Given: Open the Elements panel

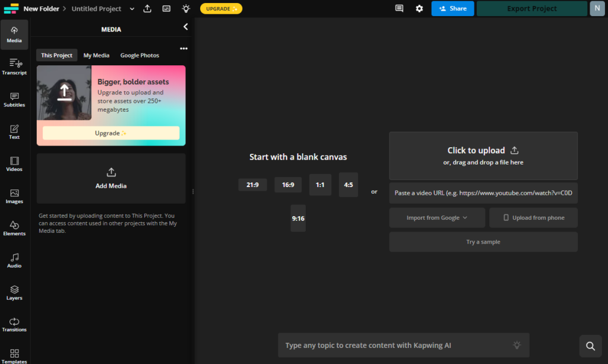Looking at the screenshot, I should [x=14, y=228].
